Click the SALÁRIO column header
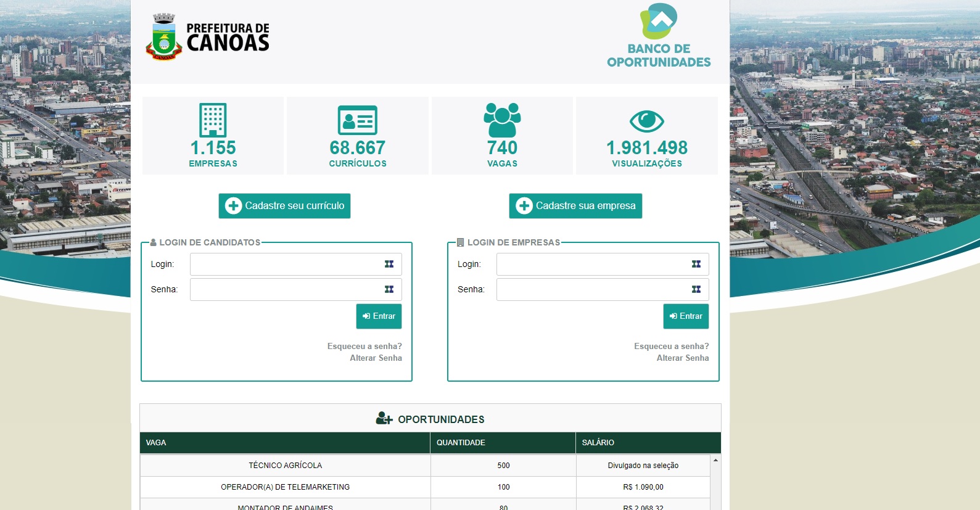Image resolution: width=980 pixels, height=510 pixels. [648, 443]
